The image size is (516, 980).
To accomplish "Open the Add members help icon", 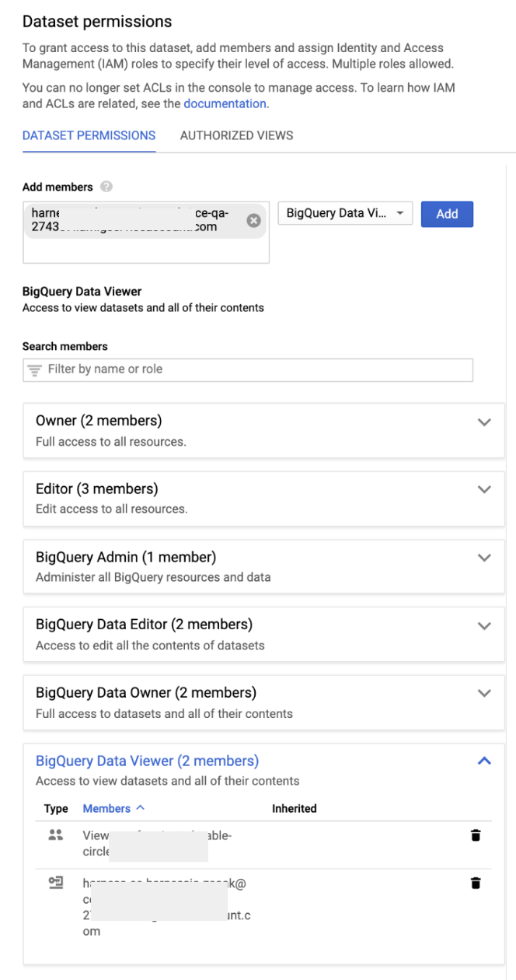I will (x=106, y=187).
